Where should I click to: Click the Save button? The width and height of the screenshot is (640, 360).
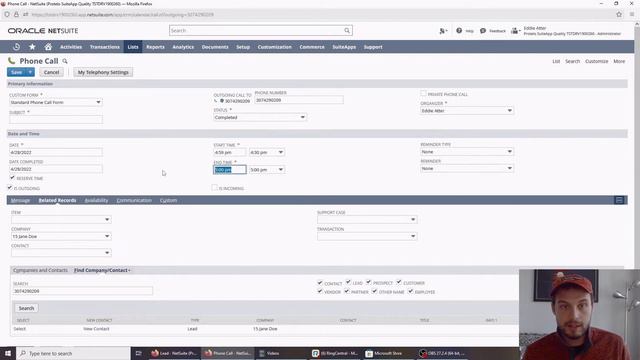[17, 72]
